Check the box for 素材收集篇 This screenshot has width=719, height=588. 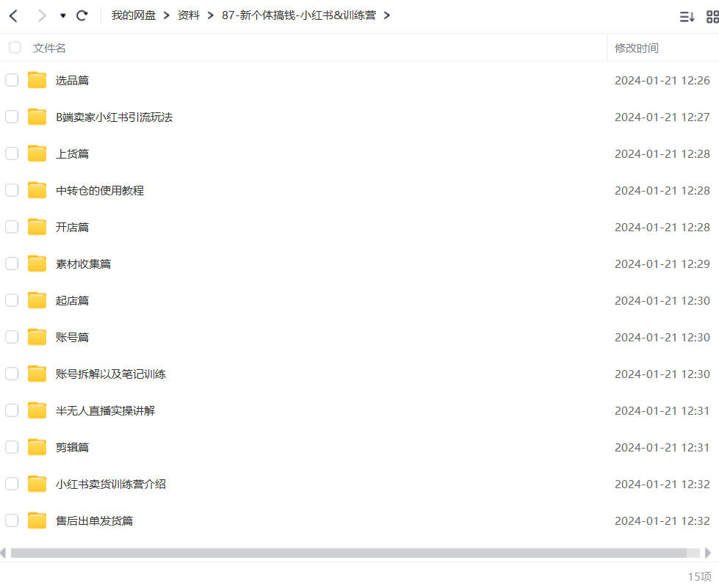coord(12,264)
